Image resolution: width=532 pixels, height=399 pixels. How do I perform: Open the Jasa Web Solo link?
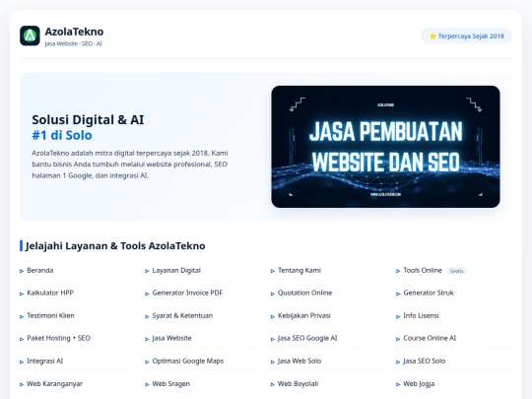[299, 361]
